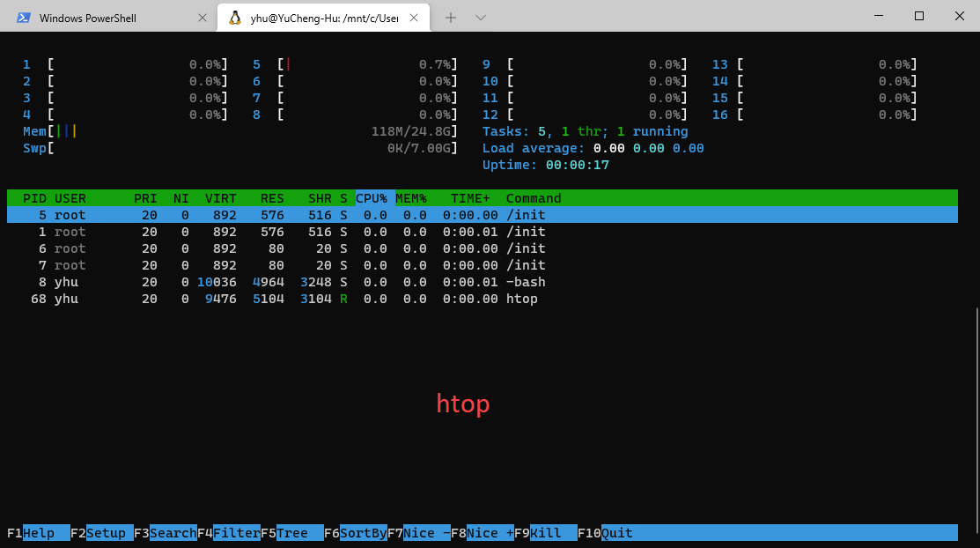Viewport: 980px width, 548px height.
Task: Click CPU 5 meter showing 0.7%
Action: point(355,64)
